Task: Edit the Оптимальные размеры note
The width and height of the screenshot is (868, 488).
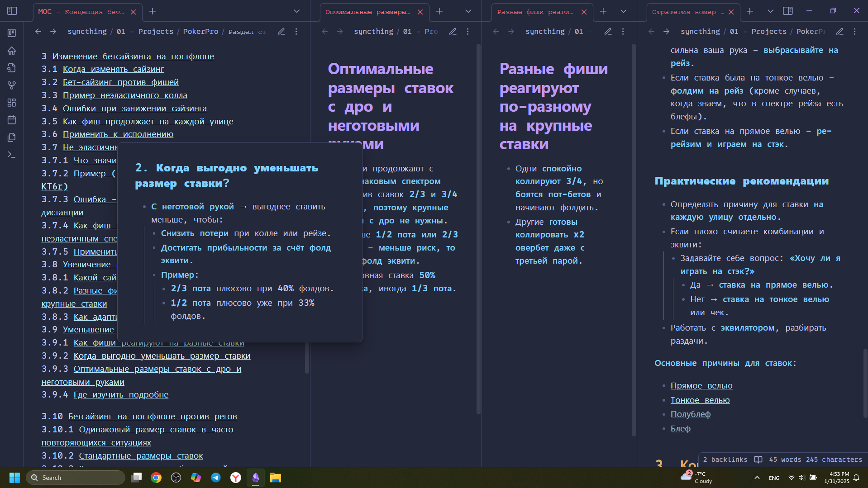Action: (453, 31)
